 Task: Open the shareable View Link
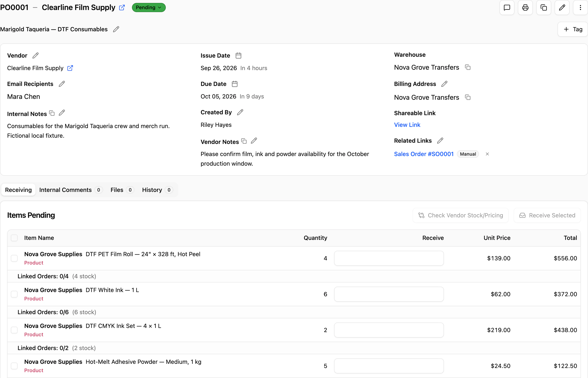click(407, 125)
